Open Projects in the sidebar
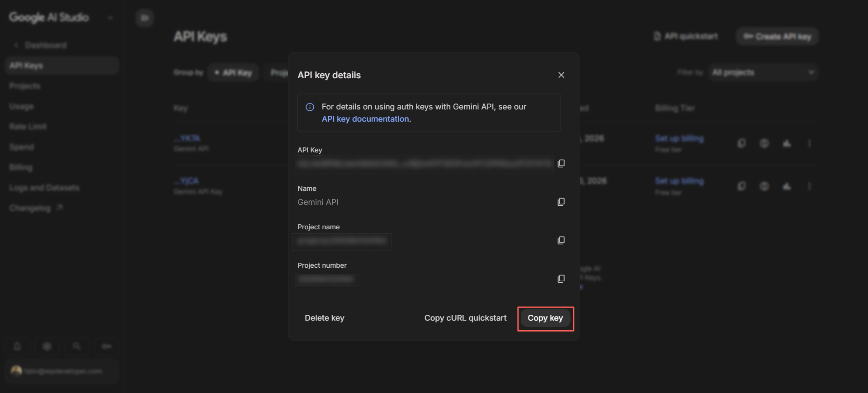 tap(25, 86)
